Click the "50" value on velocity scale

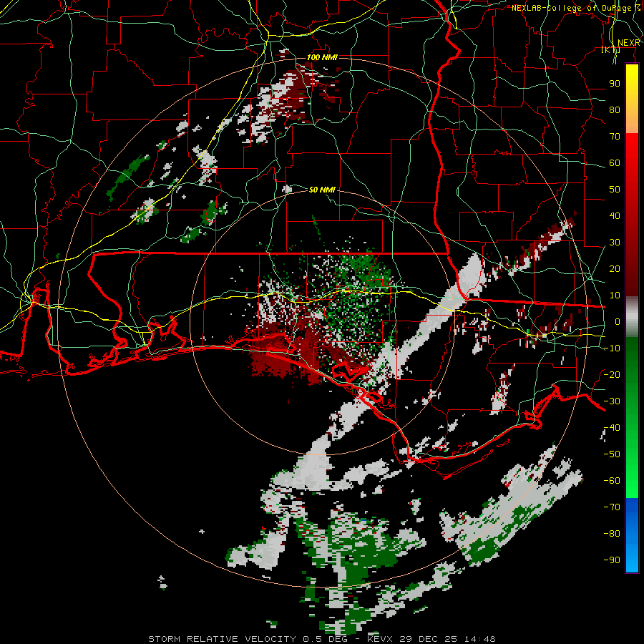pyautogui.click(x=615, y=190)
